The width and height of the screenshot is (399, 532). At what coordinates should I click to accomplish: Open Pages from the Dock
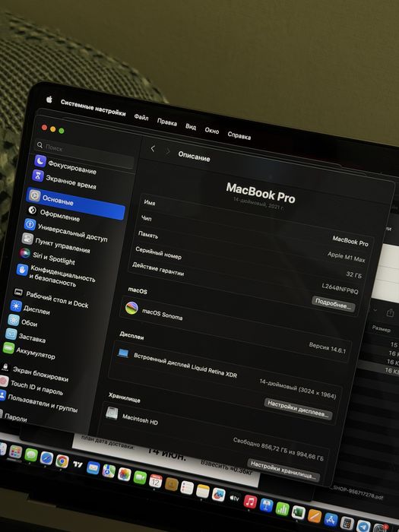(x=315, y=516)
